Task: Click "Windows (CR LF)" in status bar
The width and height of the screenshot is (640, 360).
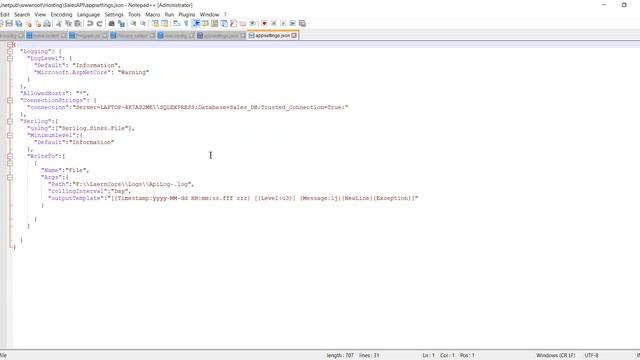Action: [x=556, y=356]
